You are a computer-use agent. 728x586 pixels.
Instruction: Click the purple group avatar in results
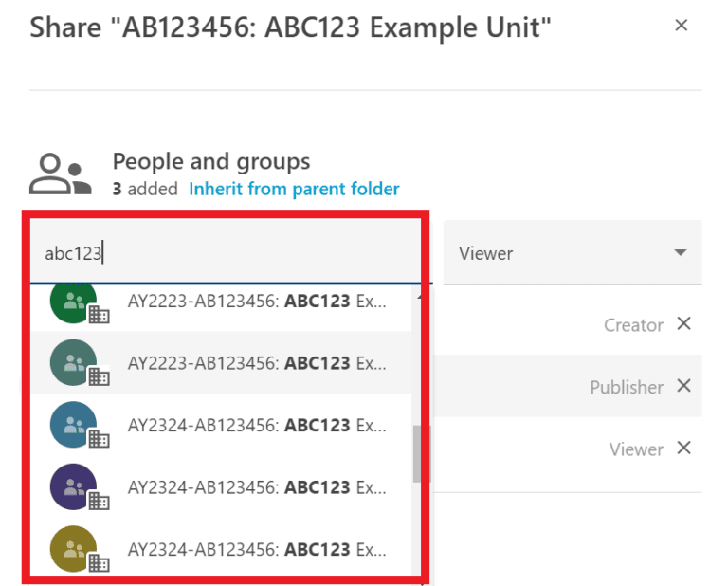tap(73, 487)
